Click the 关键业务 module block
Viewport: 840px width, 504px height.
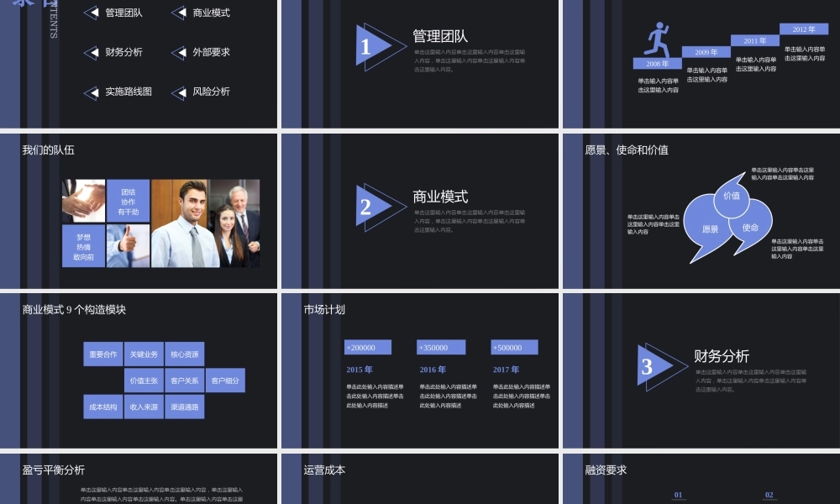tap(144, 354)
